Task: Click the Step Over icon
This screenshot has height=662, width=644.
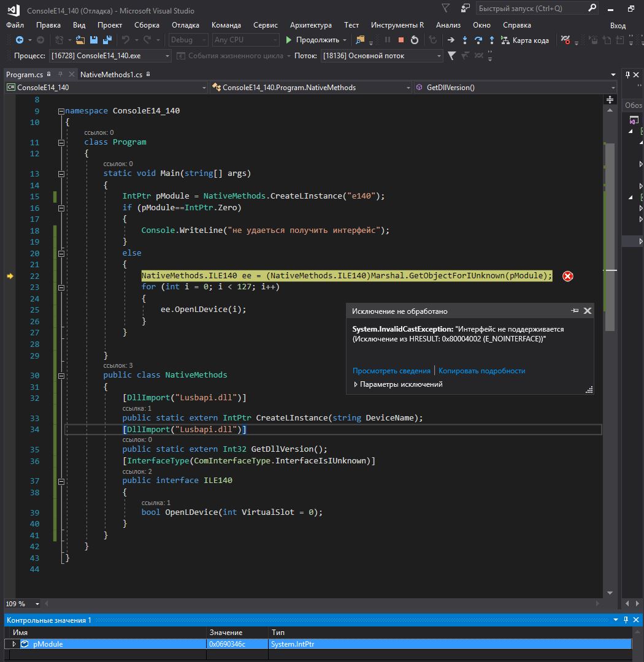Action: click(478, 40)
